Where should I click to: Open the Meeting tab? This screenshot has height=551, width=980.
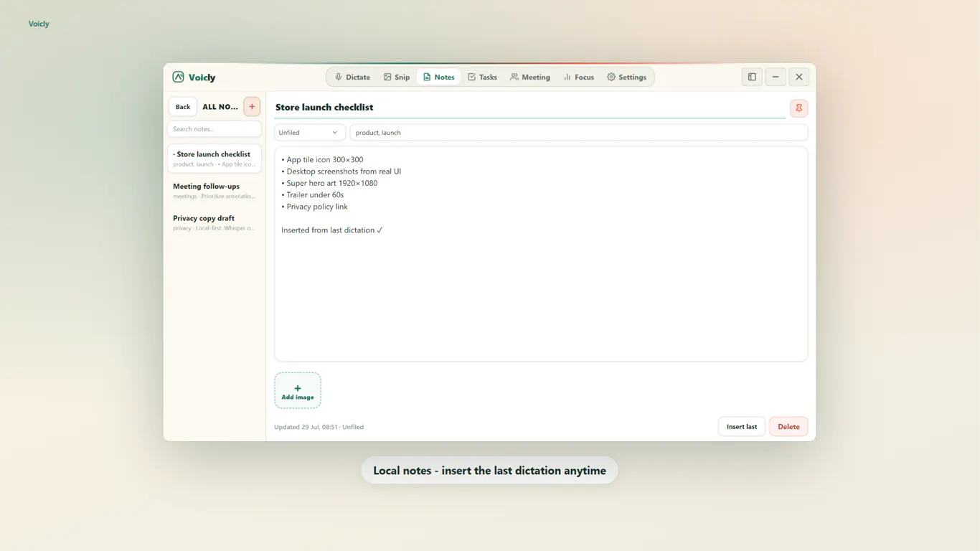(x=530, y=77)
